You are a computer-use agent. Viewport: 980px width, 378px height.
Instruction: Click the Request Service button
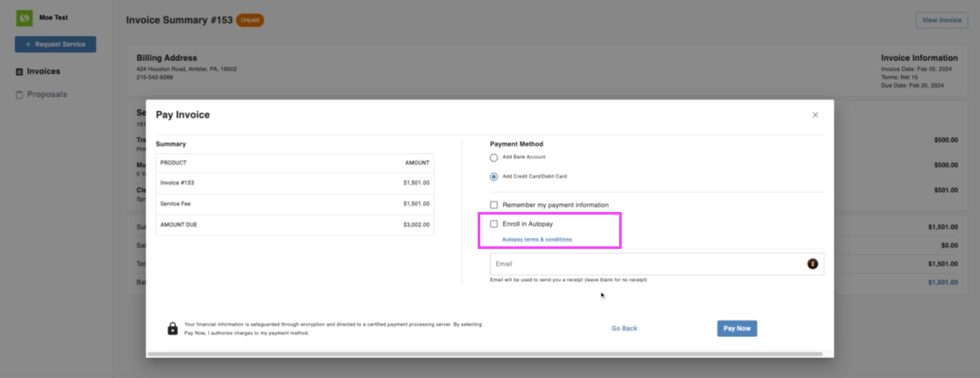[x=55, y=44]
